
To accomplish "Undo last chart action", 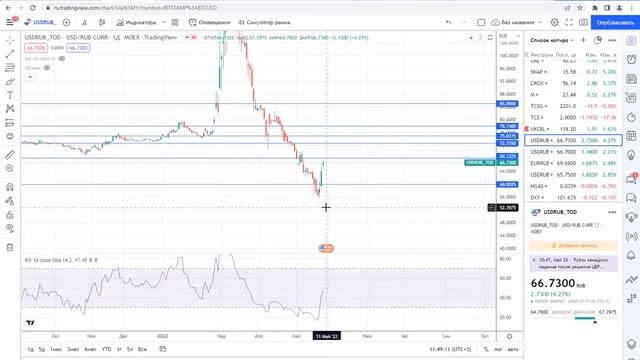I will (x=449, y=22).
